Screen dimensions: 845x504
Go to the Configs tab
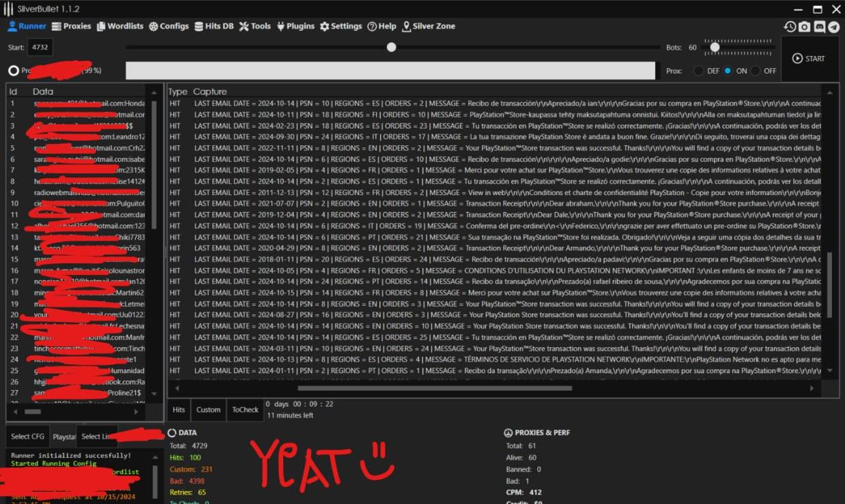169,26
